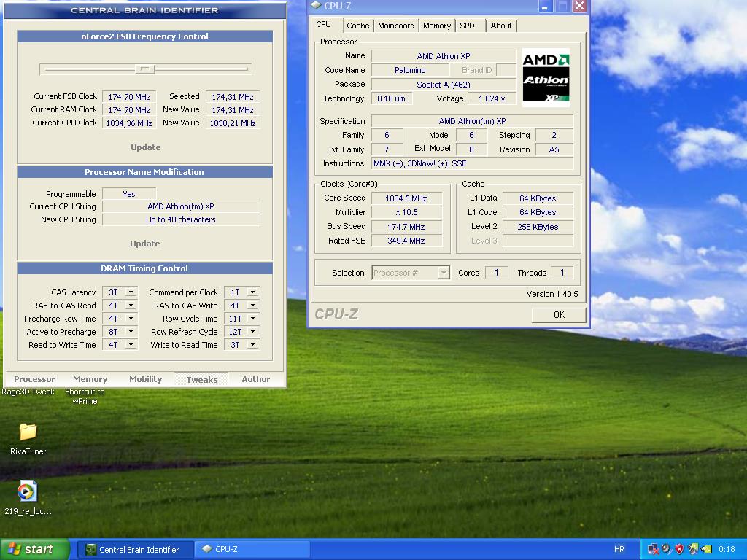
Task: Click the Rated FSB value 349.4 MHz
Action: pyautogui.click(x=406, y=241)
